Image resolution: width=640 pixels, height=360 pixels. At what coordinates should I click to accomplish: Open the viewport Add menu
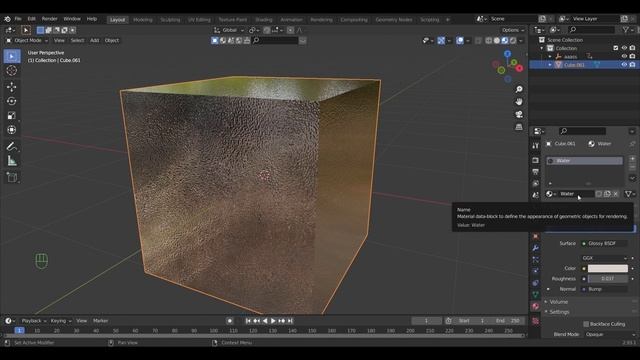(94, 40)
